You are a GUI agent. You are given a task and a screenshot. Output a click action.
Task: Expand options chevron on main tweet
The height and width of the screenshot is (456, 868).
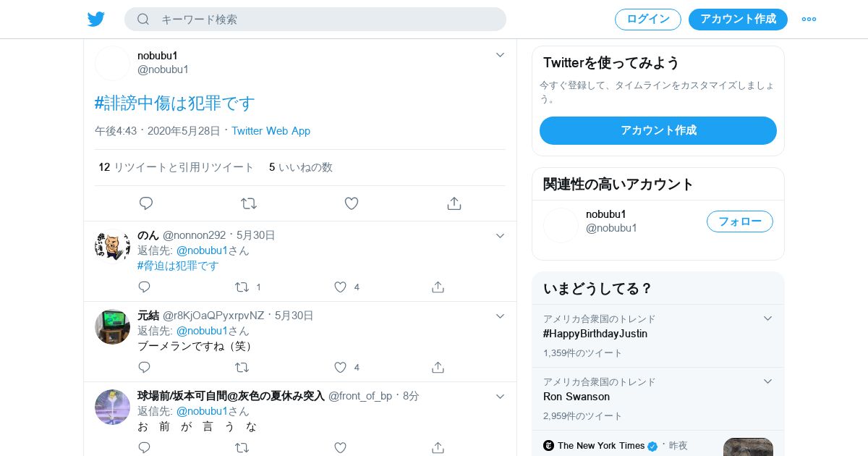(500, 55)
